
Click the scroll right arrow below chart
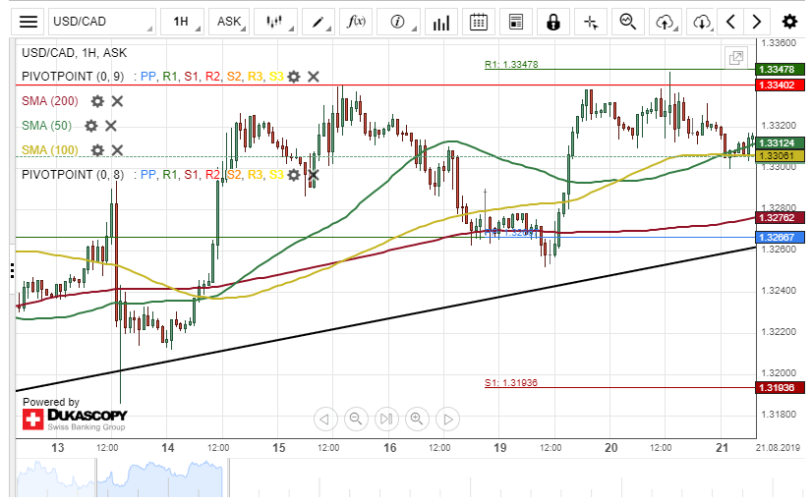(x=447, y=420)
